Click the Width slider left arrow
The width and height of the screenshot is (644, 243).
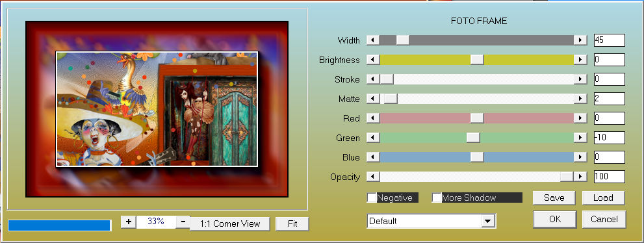point(373,40)
